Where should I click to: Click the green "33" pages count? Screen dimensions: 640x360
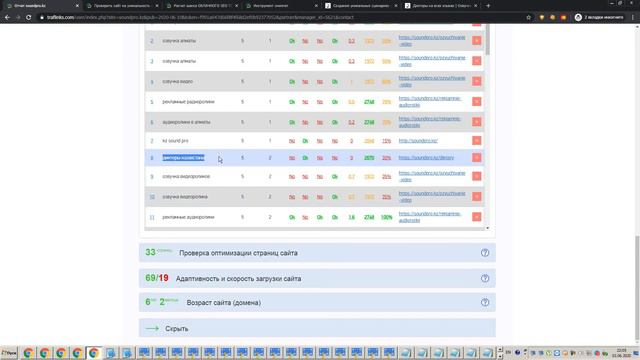tap(150, 252)
